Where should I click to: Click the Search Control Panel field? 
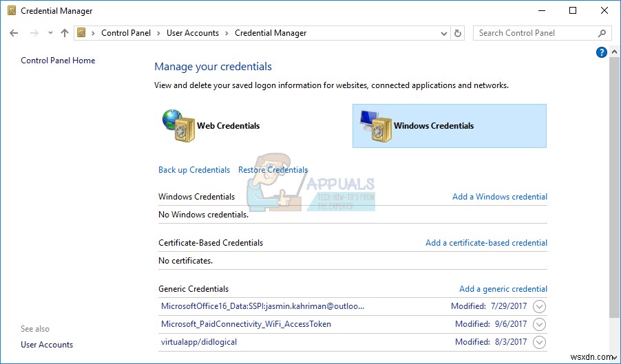click(541, 33)
